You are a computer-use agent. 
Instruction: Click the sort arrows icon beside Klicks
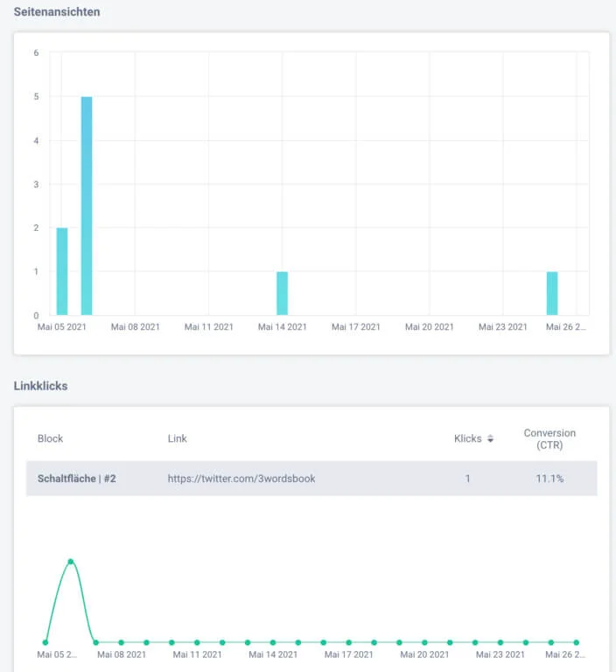coord(490,438)
